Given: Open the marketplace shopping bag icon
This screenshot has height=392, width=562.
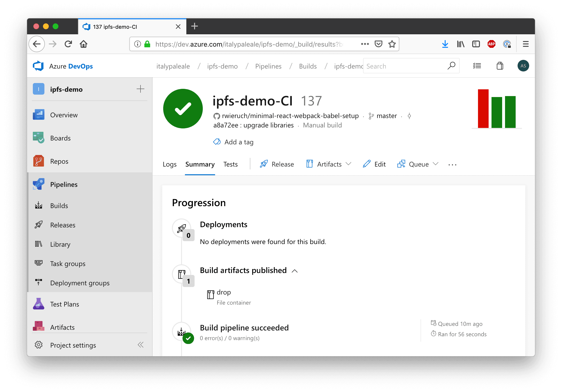Looking at the screenshot, I should click(x=500, y=66).
